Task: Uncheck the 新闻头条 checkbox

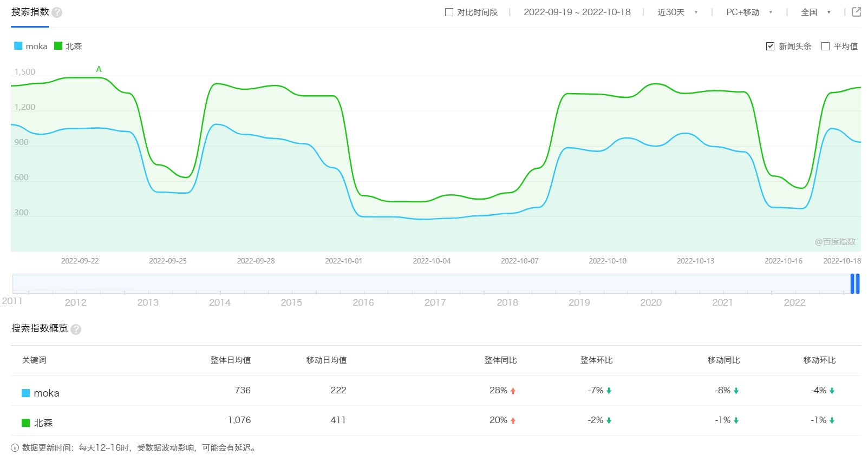Action: pos(770,47)
